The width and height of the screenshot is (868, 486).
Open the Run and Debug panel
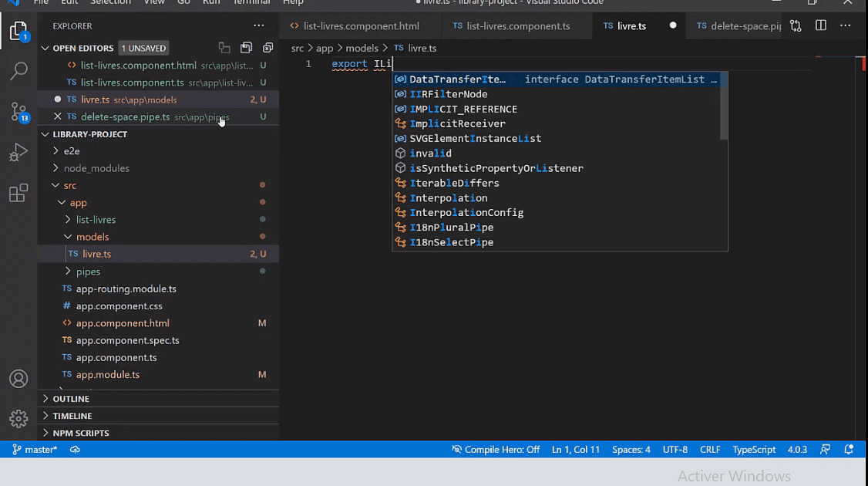pyautogui.click(x=18, y=151)
